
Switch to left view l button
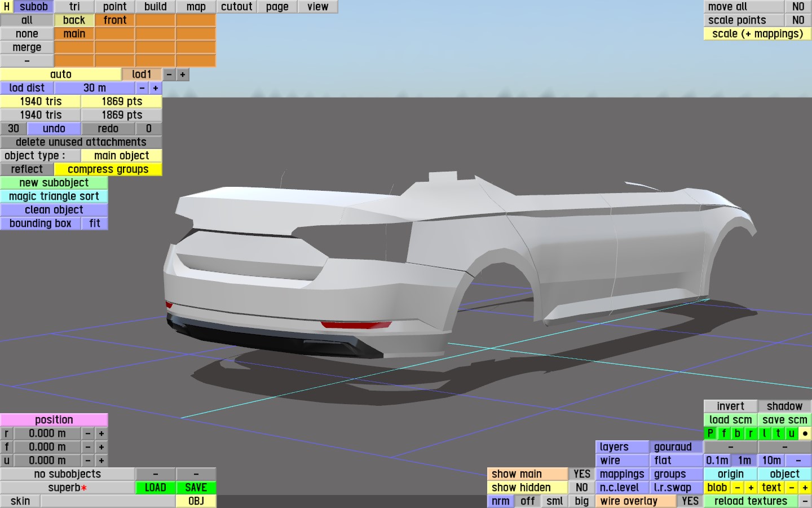[x=765, y=433]
